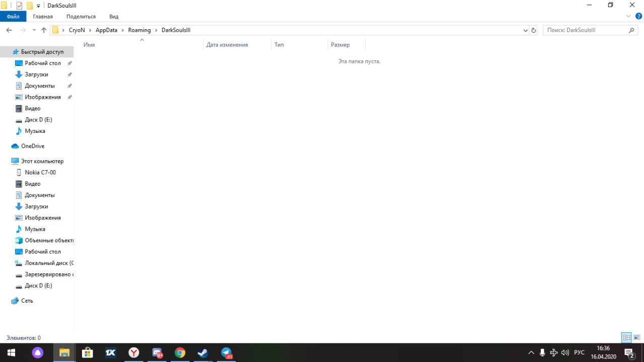This screenshot has width=644, height=362.
Task: Open File Explorer from the taskbar
Action: click(x=64, y=352)
